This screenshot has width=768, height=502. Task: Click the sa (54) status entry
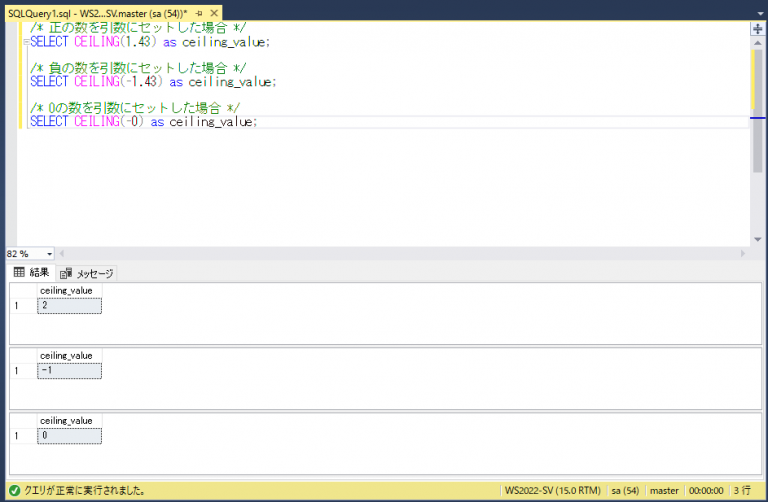(x=625, y=490)
